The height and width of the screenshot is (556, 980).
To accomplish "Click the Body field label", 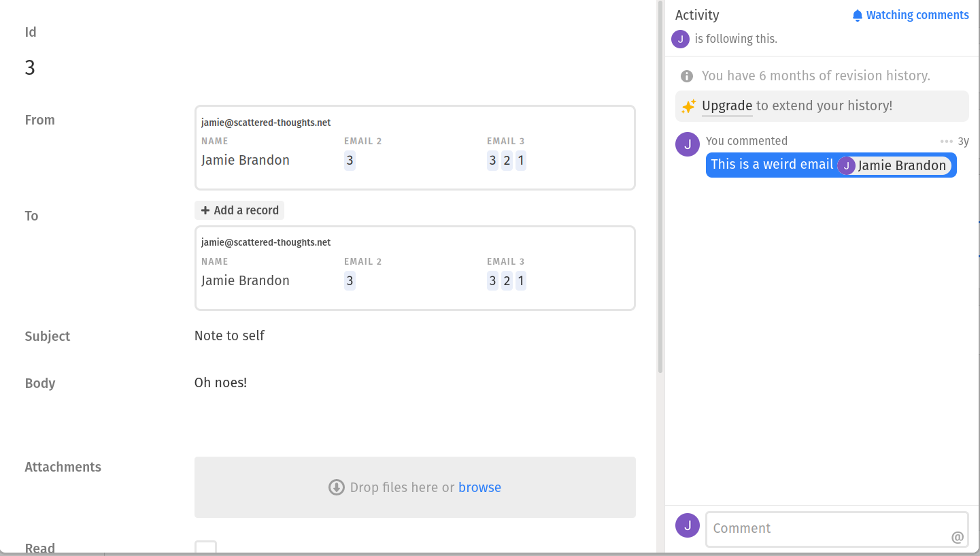I will pyautogui.click(x=40, y=383).
